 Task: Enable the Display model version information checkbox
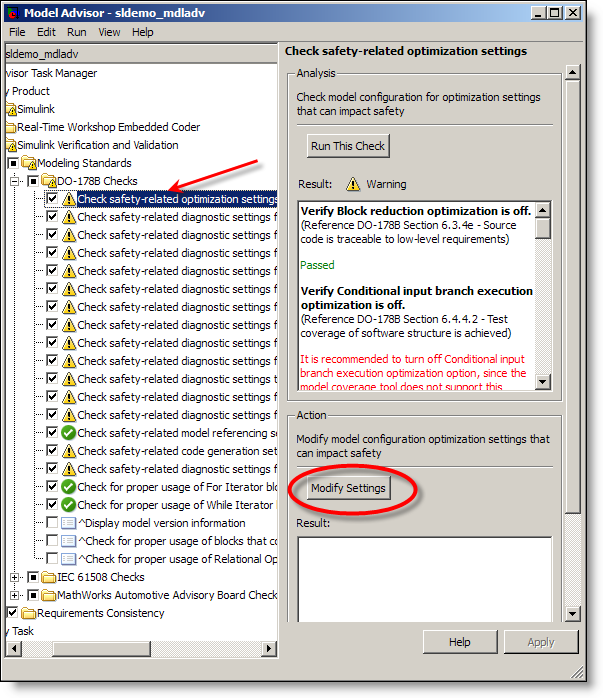click(x=52, y=523)
